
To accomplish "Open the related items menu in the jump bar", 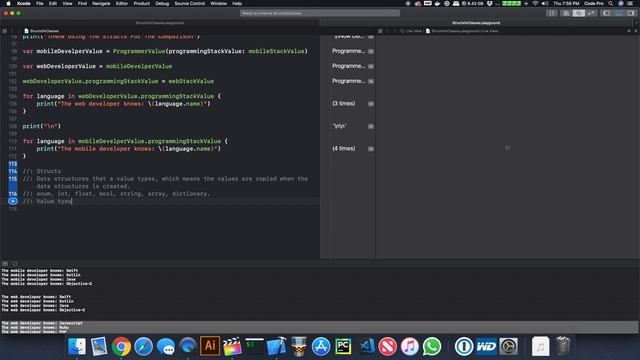I will coord(4,31).
